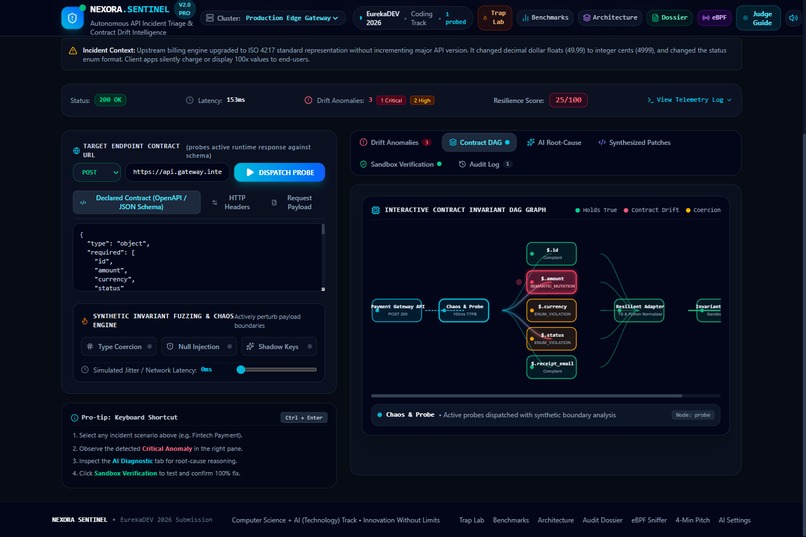Screen dimensions: 806x537
Task: Switch to the Request Payload tab
Action: click(294, 202)
